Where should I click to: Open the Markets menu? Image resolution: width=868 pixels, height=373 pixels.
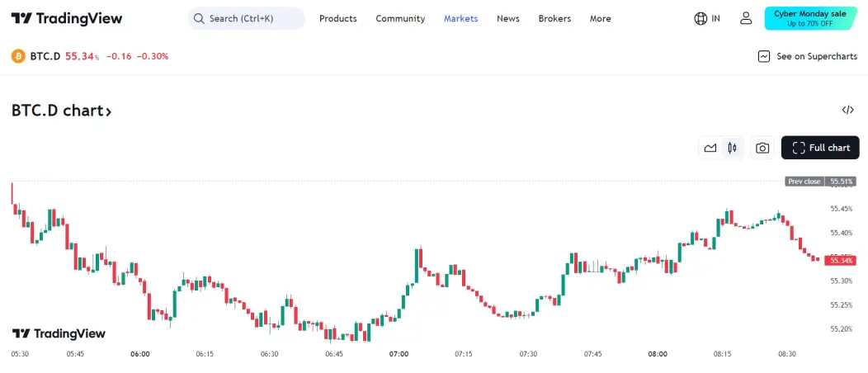[x=460, y=18]
